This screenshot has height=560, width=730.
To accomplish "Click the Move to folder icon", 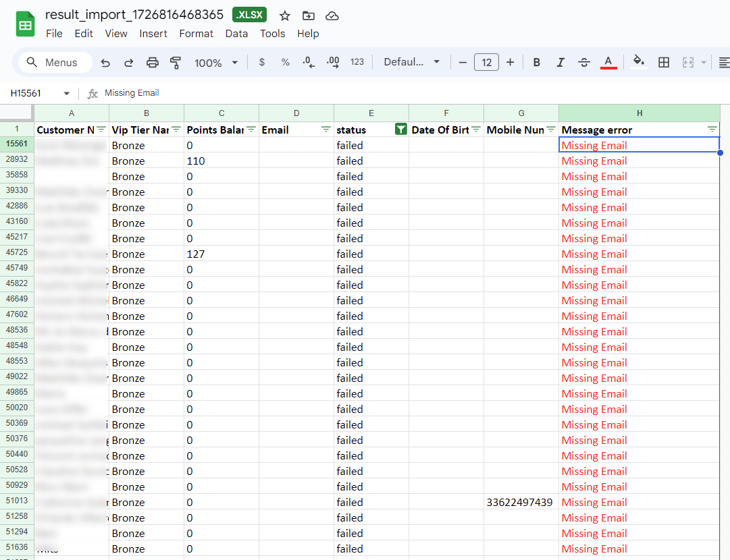I will 308,16.
